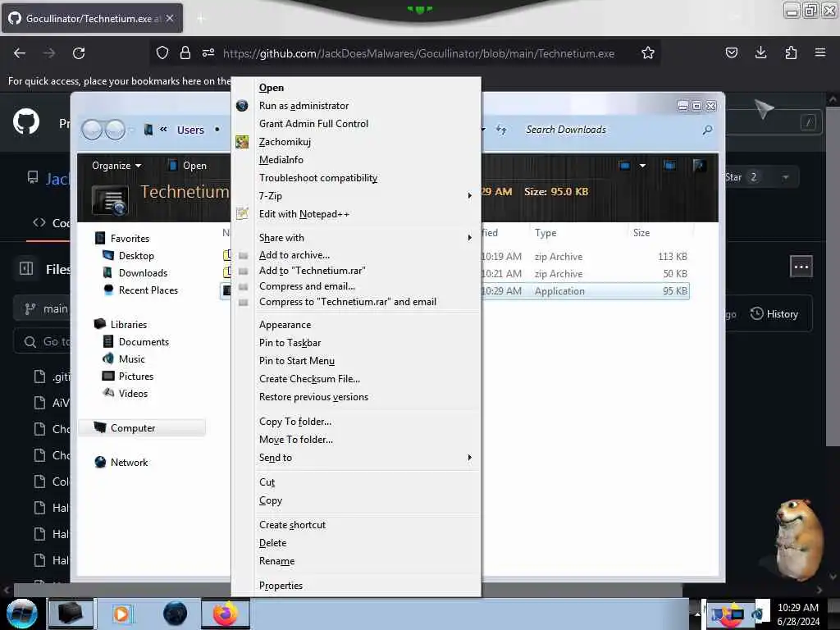The height and width of the screenshot is (630, 840).
Task: Change Explorer view icon
Action: coord(624,166)
